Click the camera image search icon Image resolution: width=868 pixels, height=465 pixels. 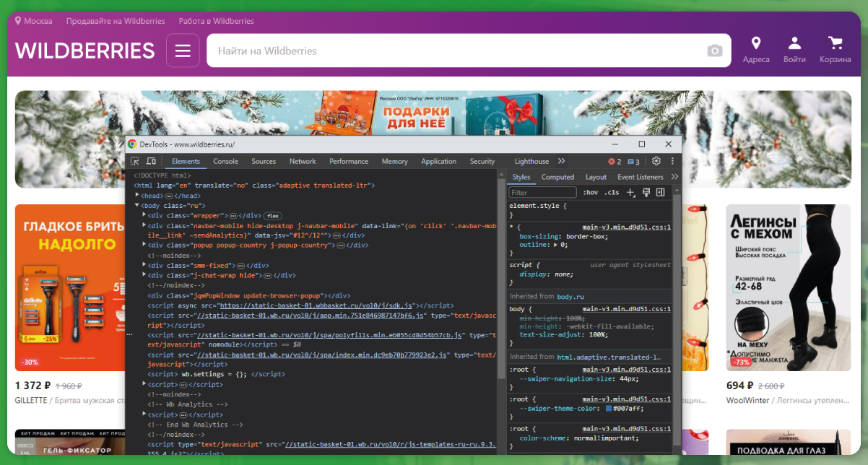pyautogui.click(x=714, y=51)
